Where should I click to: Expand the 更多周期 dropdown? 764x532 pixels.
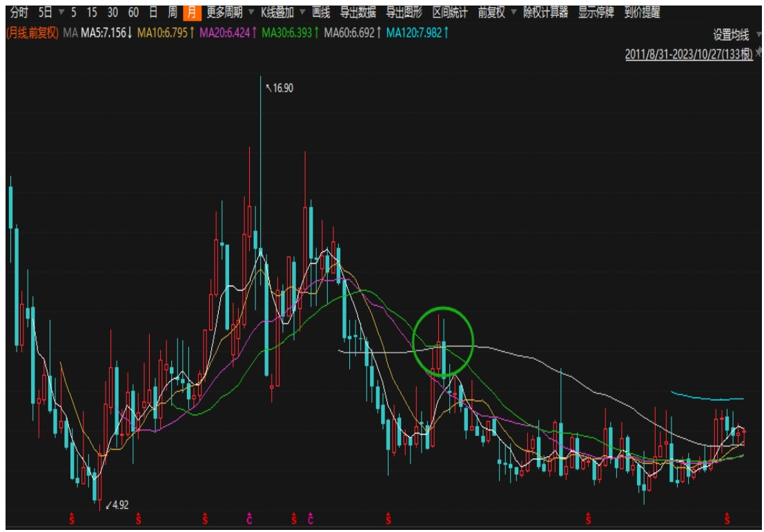pyautogui.click(x=226, y=12)
